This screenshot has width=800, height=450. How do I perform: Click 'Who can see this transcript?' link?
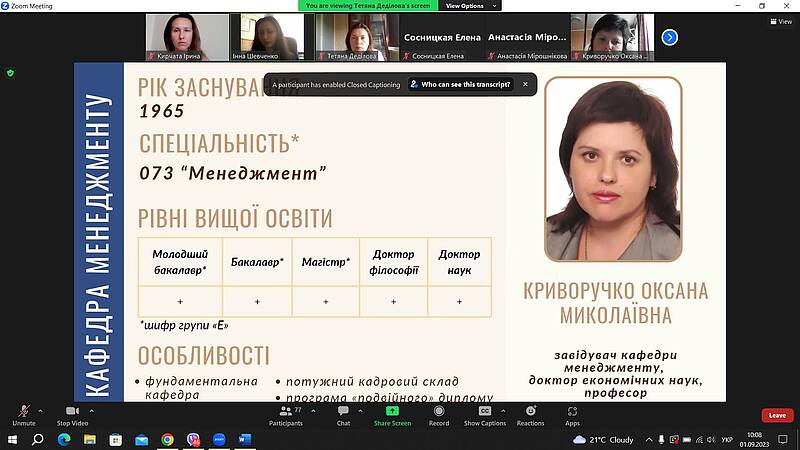pyautogui.click(x=461, y=85)
